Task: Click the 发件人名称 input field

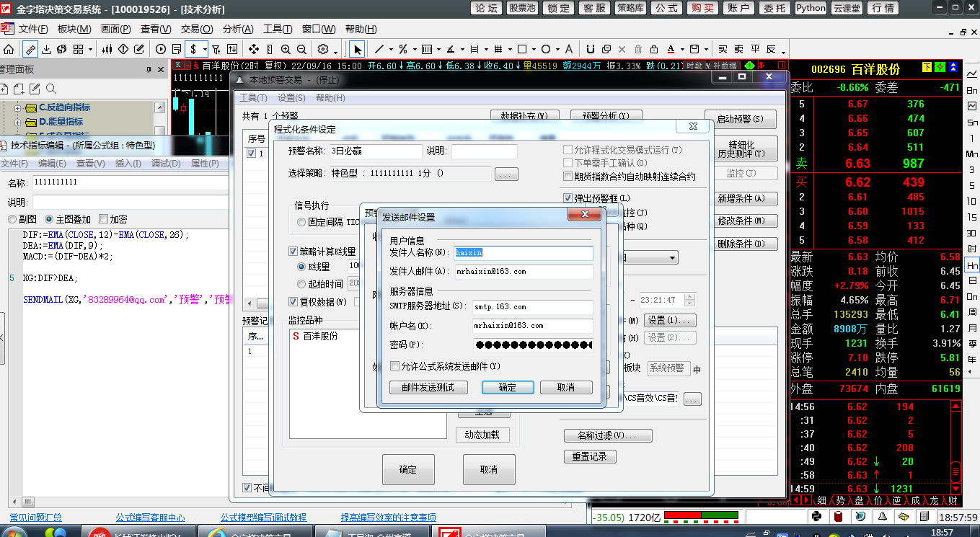Action: point(523,252)
